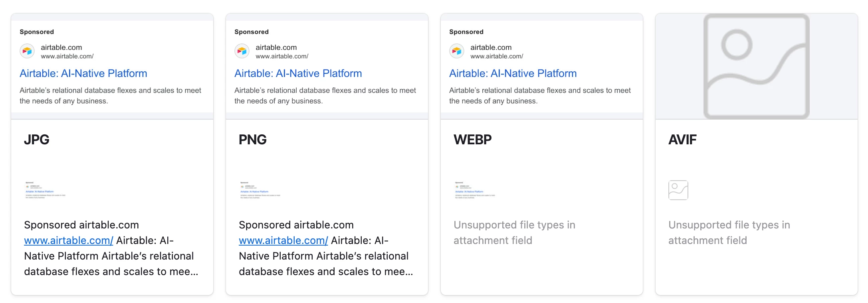
Task: Open the Airtable: AI-Native Platform link in the PNG card
Action: tap(298, 73)
